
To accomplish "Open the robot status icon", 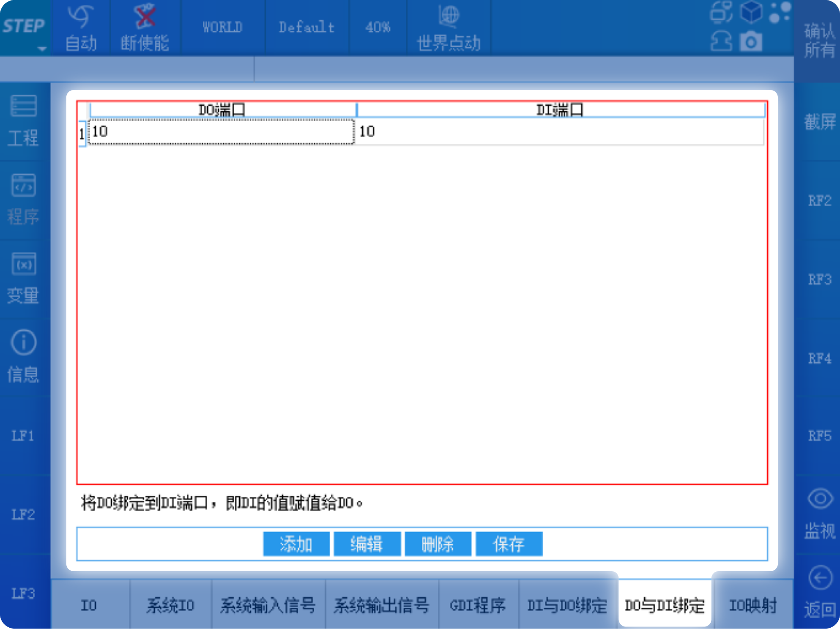I will coord(721,42).
